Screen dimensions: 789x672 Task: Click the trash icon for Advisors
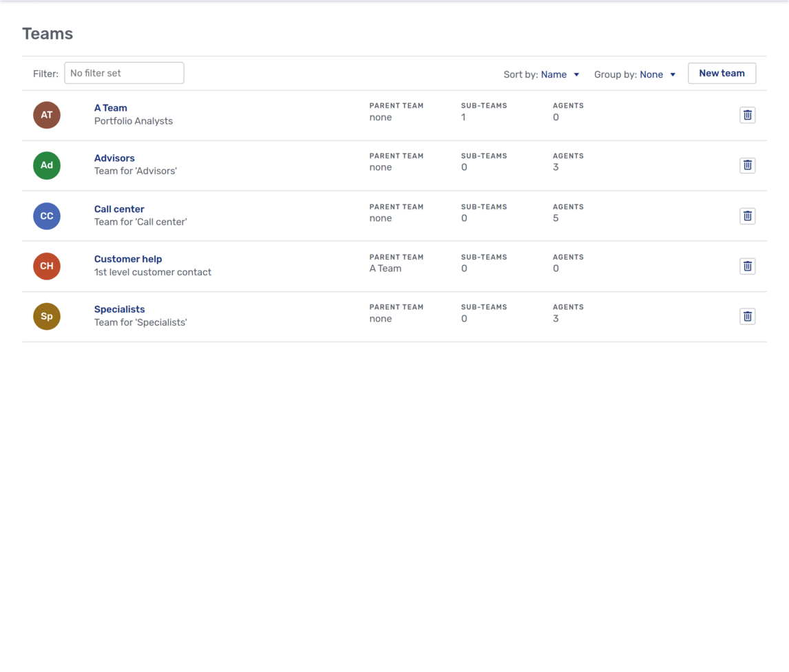747,165
